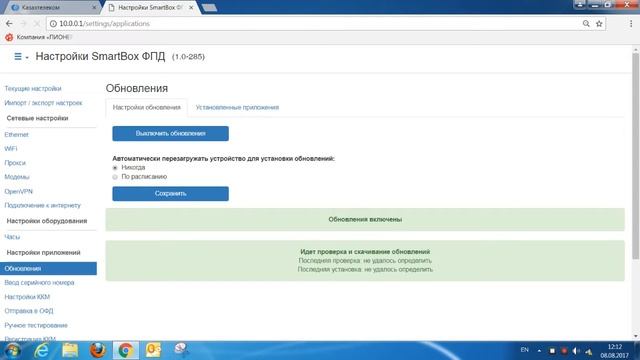The height and width of the screenshot is (360, 640).
Task: Open Импорт / экспорт настроек in the sidebar
Action: [43, 103]
